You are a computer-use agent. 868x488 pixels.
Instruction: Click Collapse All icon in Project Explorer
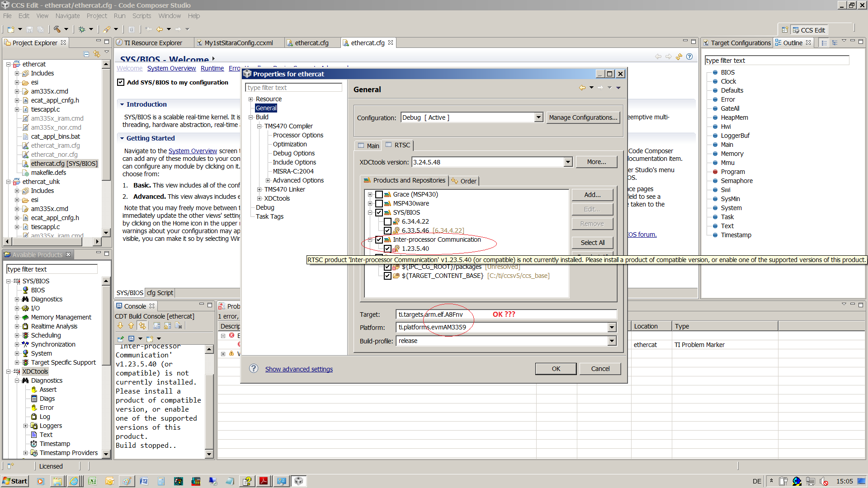tap(86, 54)
